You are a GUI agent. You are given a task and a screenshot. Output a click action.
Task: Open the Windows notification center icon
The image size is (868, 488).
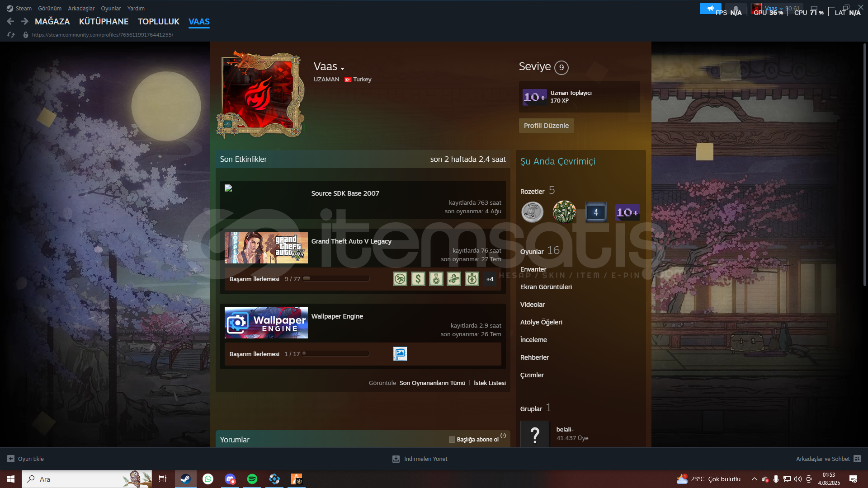click(853, 479)
